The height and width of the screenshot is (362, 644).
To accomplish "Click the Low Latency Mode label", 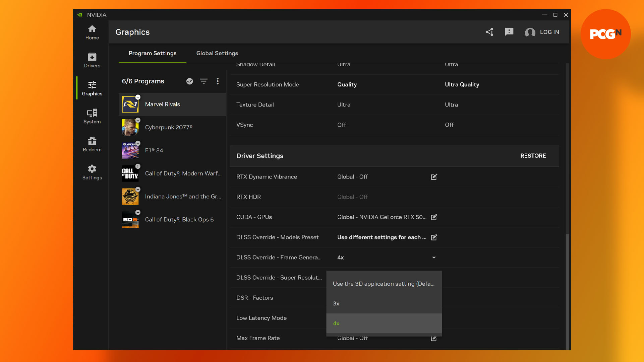I will coord(261,318).
